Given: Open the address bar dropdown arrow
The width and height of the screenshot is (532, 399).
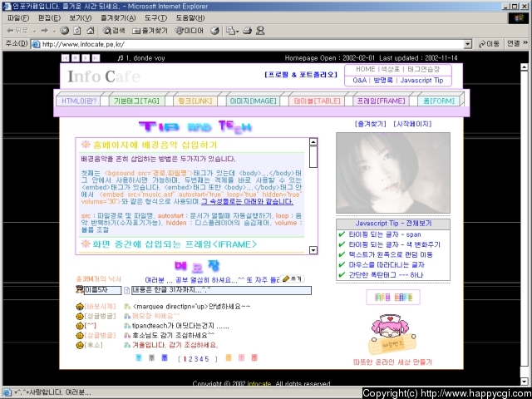Looking at the screenshot, I should pyautogui.click(x=468, y=44).
